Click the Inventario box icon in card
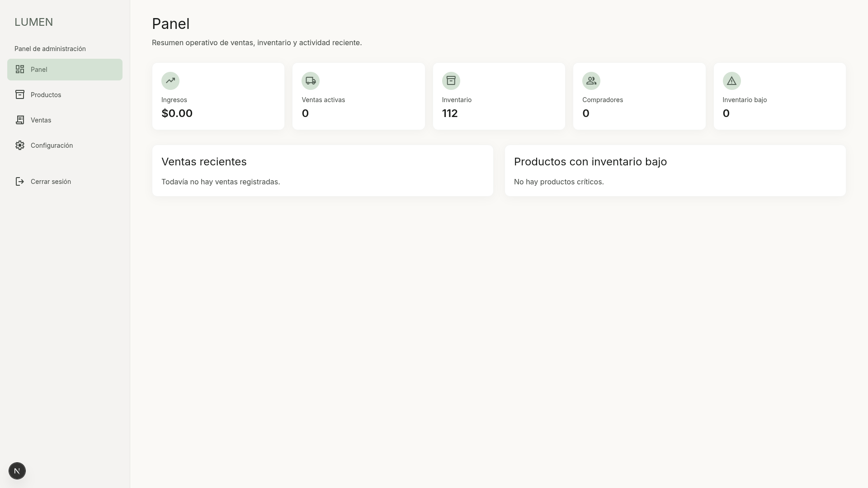 [x=451, y=81]
